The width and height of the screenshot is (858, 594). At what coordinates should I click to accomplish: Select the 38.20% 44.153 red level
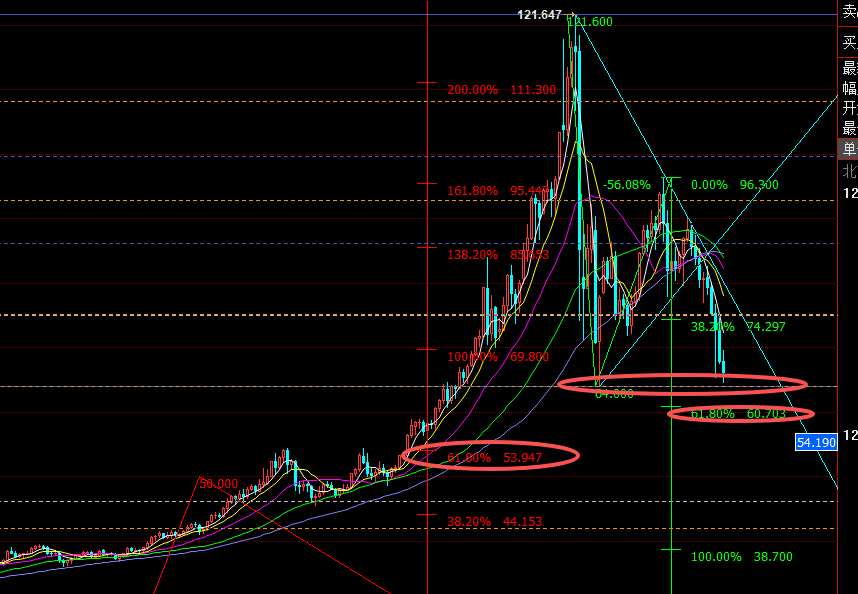click(x=494, y=521)
